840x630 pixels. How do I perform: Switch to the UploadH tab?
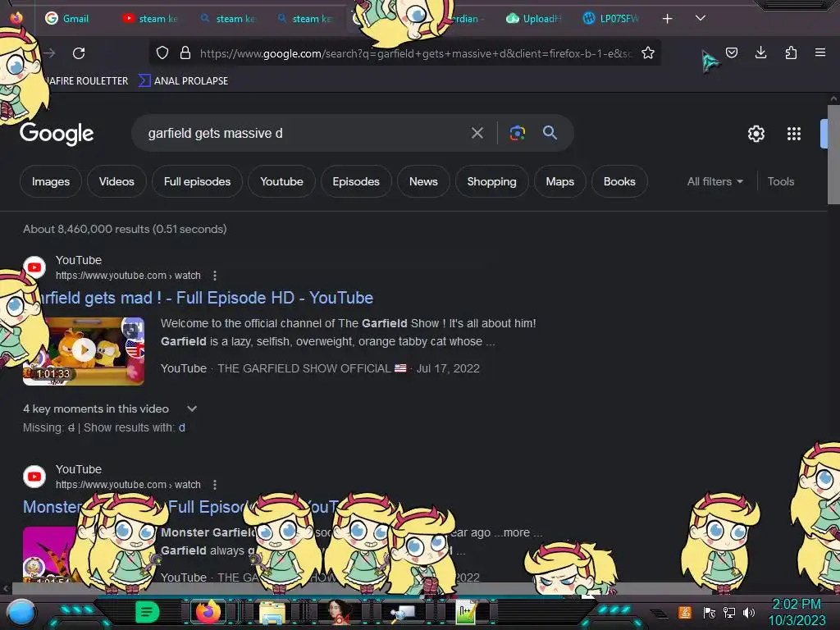[533, 19]
